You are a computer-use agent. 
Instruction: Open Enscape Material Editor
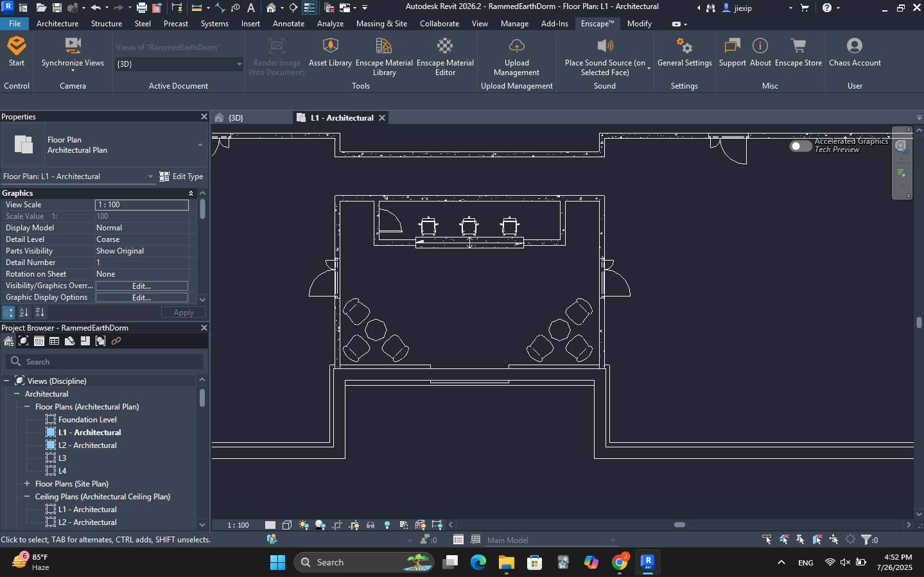(x=445, y=56)
